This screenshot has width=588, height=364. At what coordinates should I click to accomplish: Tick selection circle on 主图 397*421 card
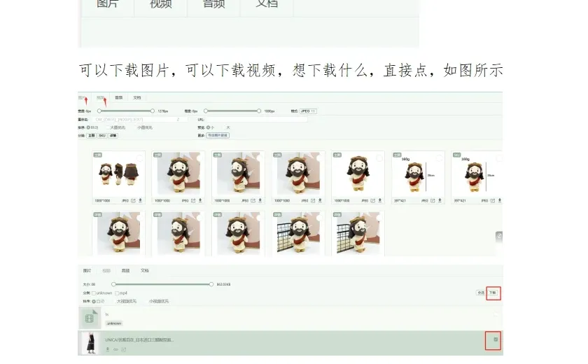coord(439,158)
